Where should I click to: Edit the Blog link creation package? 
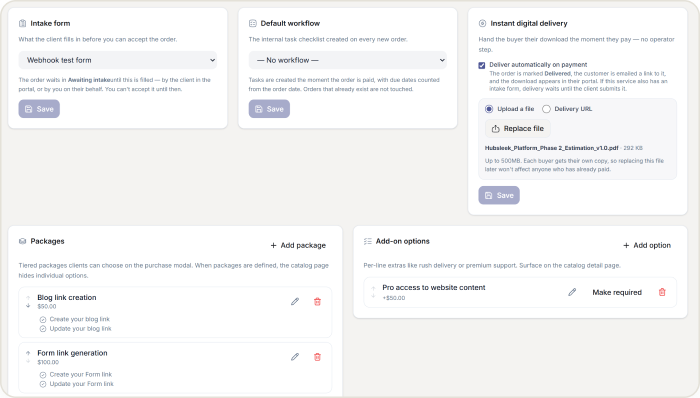(x=295, y=302)
